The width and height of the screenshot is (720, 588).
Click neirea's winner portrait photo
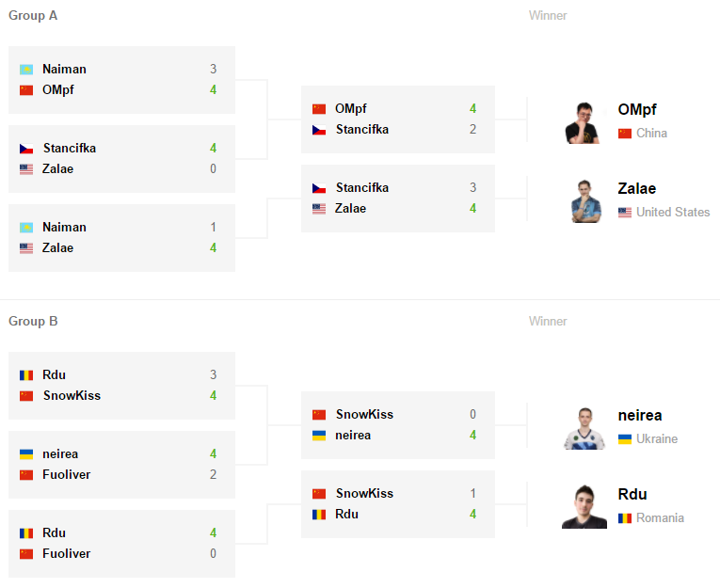(x=584, y=428)
